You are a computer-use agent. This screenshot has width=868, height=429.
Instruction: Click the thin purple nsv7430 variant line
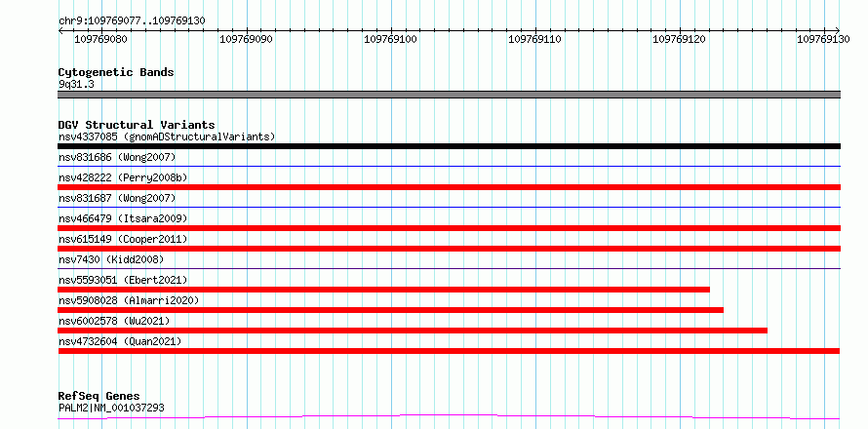click(449, 268)
